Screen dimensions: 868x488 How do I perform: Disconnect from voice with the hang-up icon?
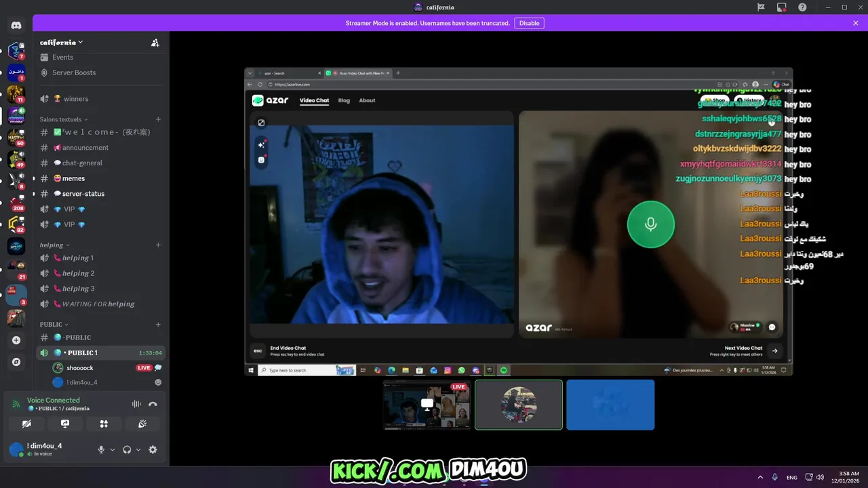(x=153, y=404)
